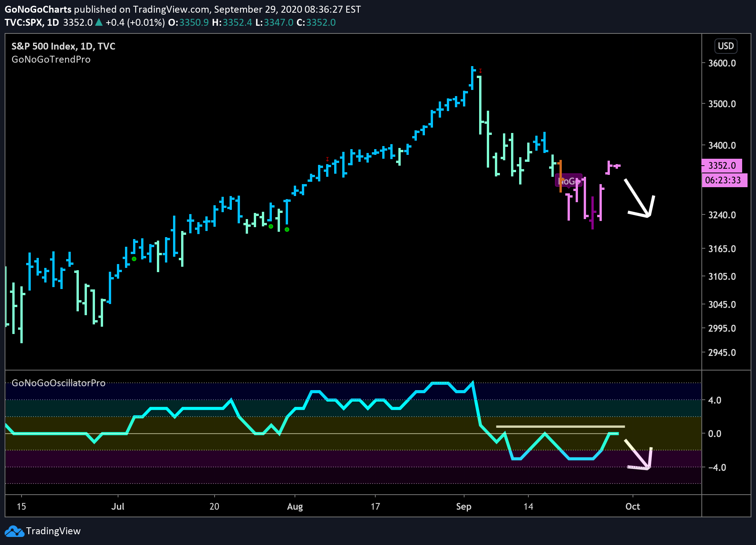
Task: Click the 14 date axis label
Action: click(528, 507)
